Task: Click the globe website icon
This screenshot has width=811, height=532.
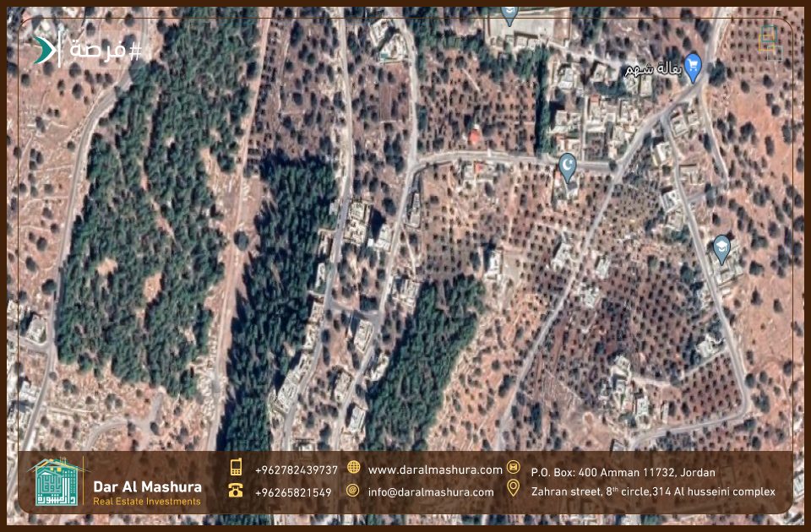Action: click(353, 469)
